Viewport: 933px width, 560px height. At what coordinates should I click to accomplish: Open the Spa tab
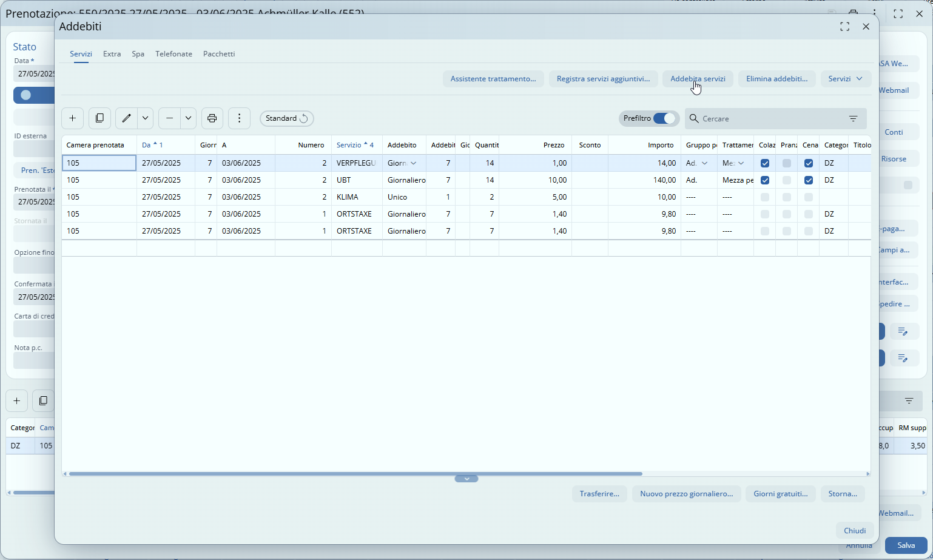click(138, 54)
